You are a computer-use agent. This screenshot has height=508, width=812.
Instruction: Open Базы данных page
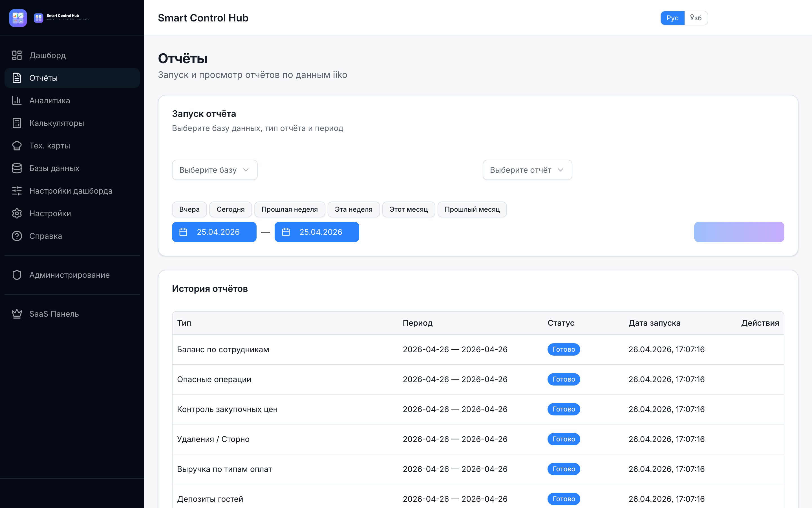pos(72,168)
